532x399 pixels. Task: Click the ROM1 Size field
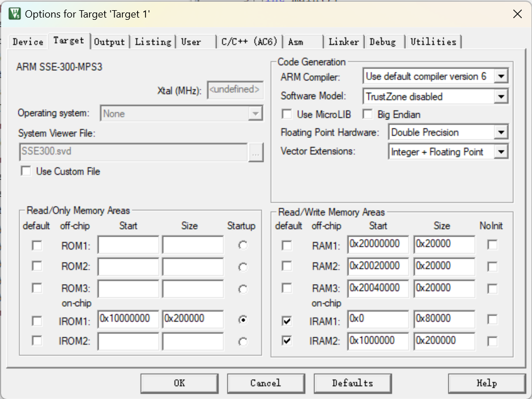tap(193, 244)
